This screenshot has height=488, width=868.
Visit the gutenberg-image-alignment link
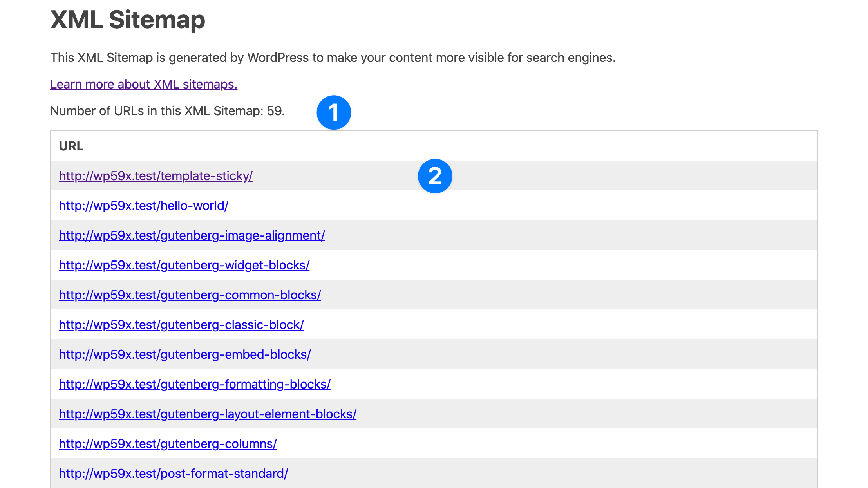point(192,235)
